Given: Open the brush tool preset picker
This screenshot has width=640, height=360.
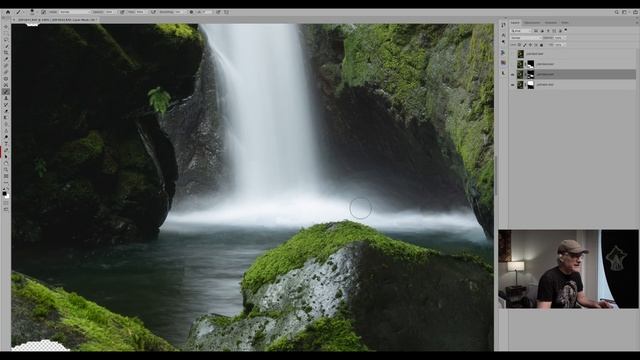Looking at the screenshot, I should (19, 12).
